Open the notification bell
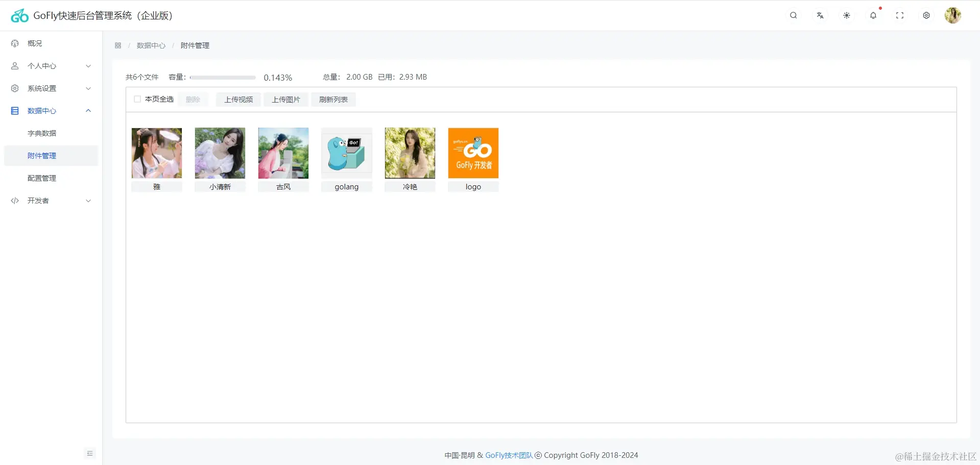The width and height of the screenshot is (980, 465). [873, 15]
